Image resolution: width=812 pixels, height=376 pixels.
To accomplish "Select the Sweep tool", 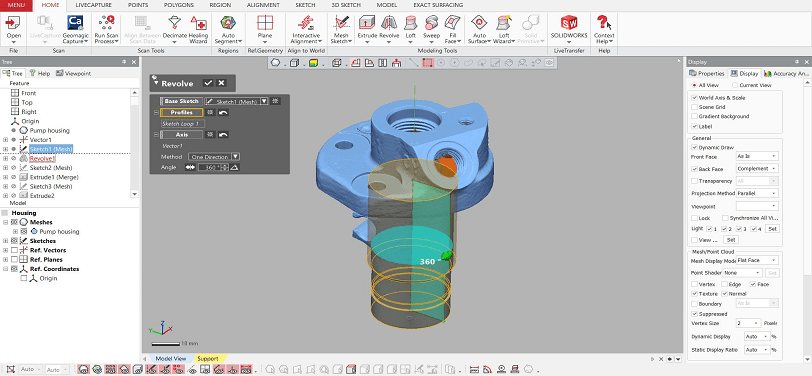I will pos(431,28).
